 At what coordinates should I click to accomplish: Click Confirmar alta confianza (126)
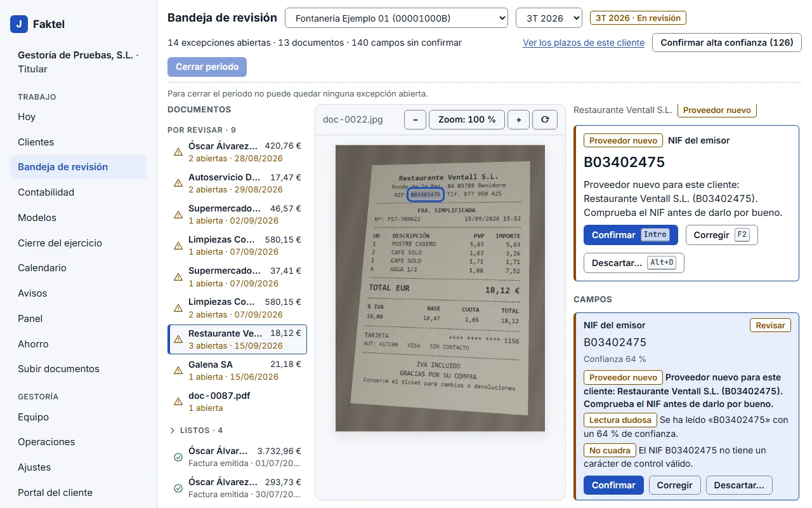(727, 43)
